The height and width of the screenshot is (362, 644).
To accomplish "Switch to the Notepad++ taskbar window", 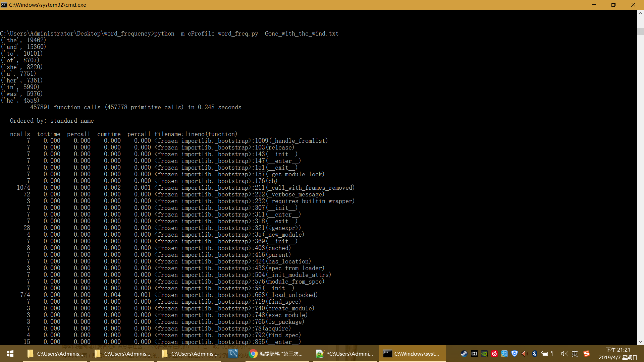I will coord(344,354).
